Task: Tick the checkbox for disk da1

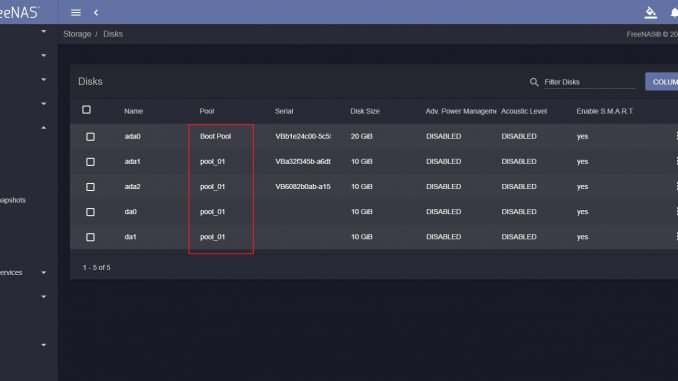Action: point(90,237)
